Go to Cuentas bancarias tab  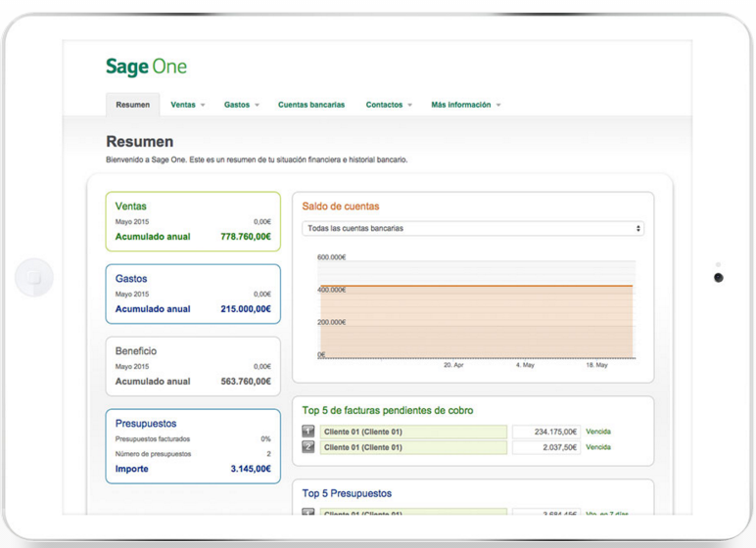pyautogui.click(x=311, y=105)
